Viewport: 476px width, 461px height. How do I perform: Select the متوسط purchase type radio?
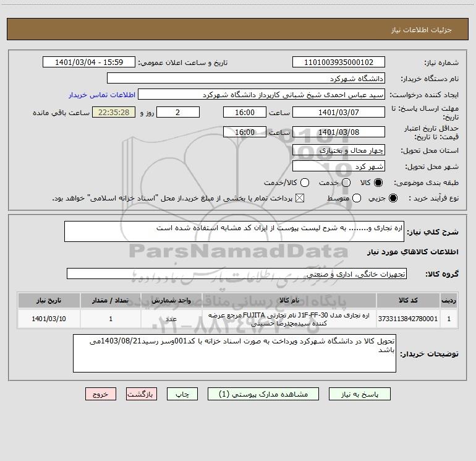click(x=357, y=199)
